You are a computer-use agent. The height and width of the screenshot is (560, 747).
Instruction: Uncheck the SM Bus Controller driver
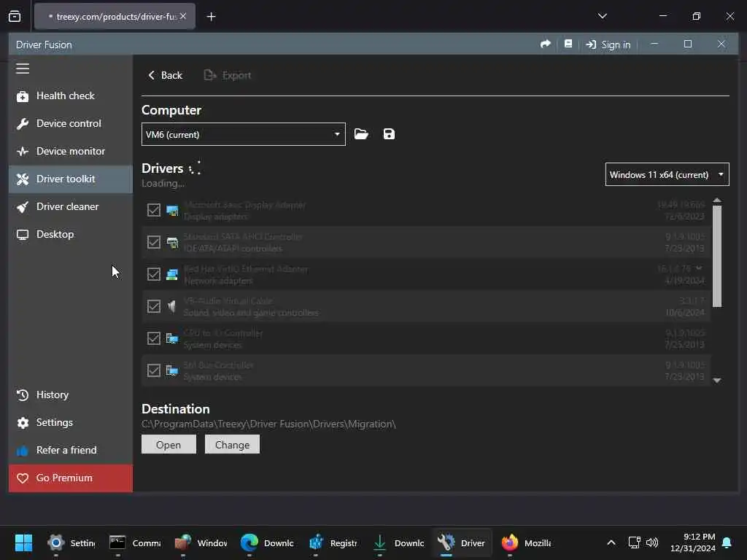(x=153, y=370)
